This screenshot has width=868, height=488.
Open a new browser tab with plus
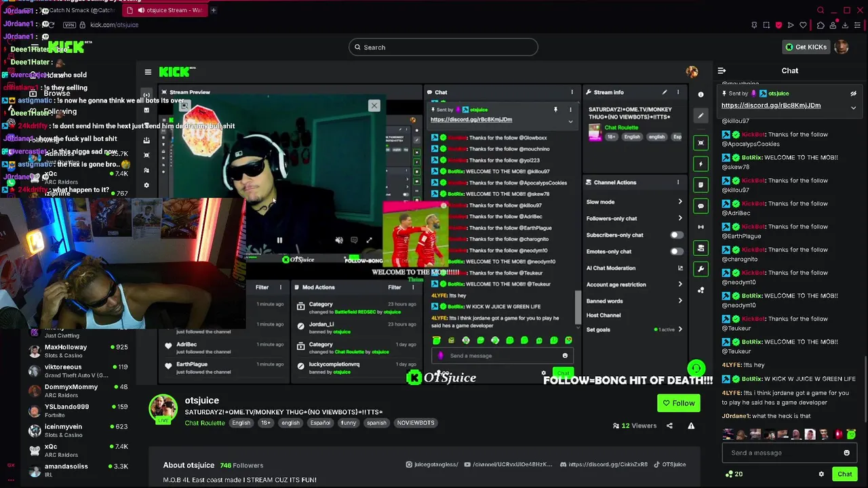tap(213, 10)
